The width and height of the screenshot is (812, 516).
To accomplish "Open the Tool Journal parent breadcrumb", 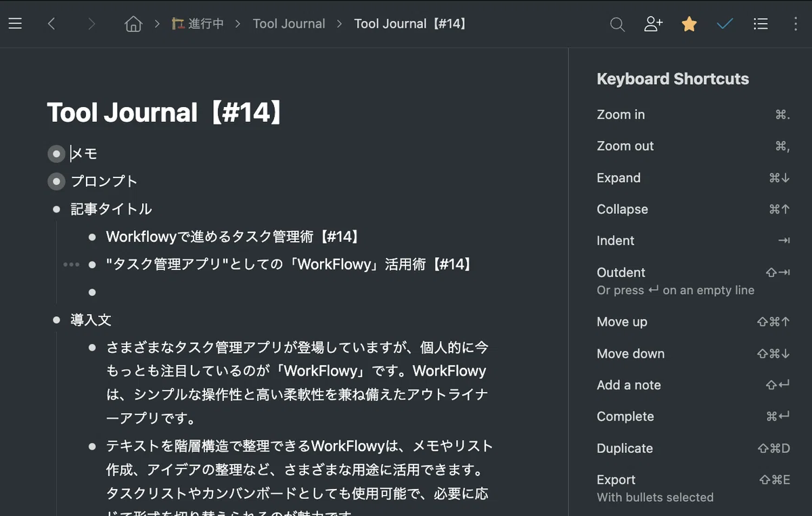I will [x=289, y=24].
